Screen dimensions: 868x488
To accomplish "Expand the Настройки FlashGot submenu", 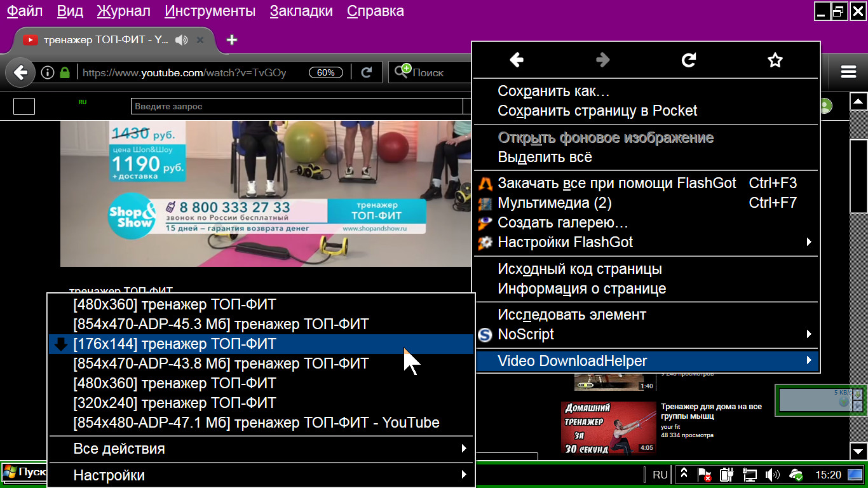I will coord(809,242).
